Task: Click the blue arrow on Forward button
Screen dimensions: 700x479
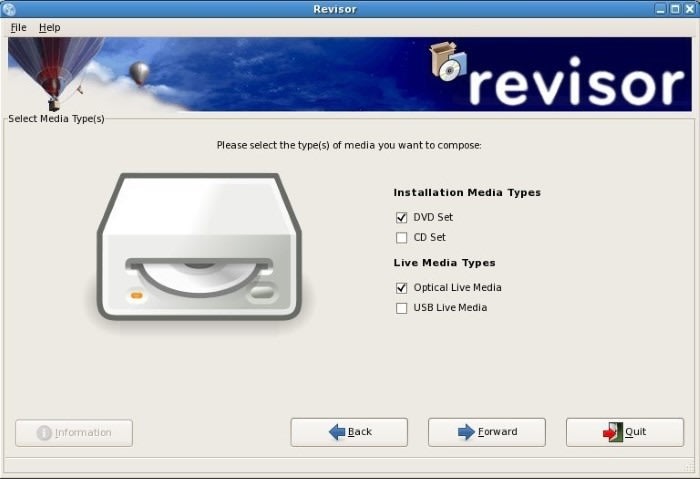Action: [467, 432]
